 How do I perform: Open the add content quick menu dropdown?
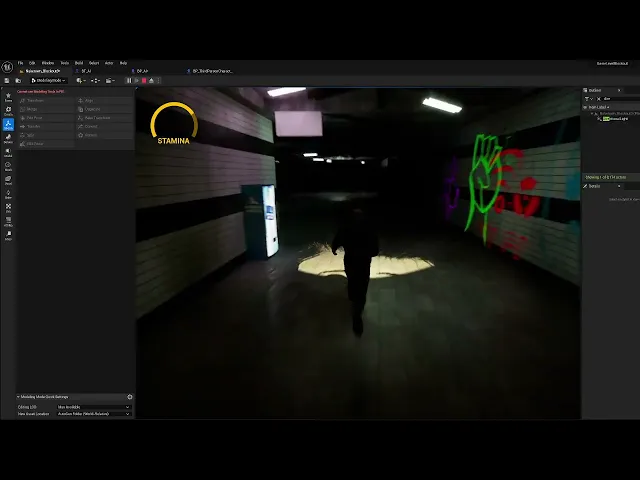[x=81, y=81]
